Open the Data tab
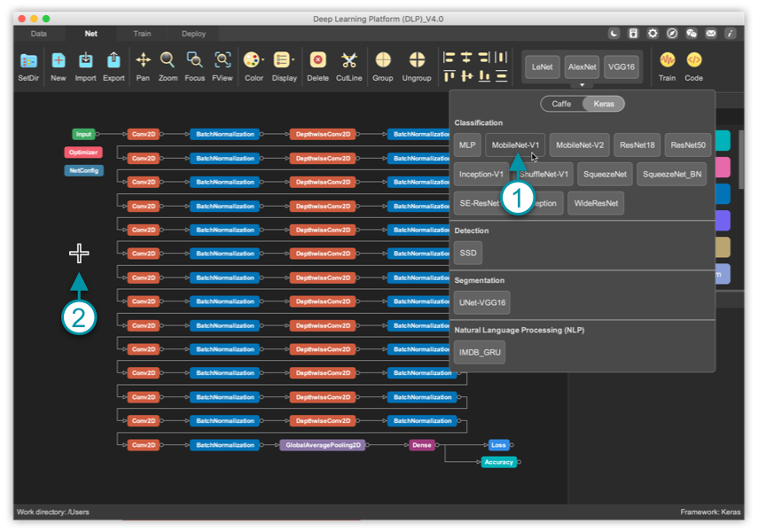The height and width of the screenshot is (532, 758). point(39,34)
